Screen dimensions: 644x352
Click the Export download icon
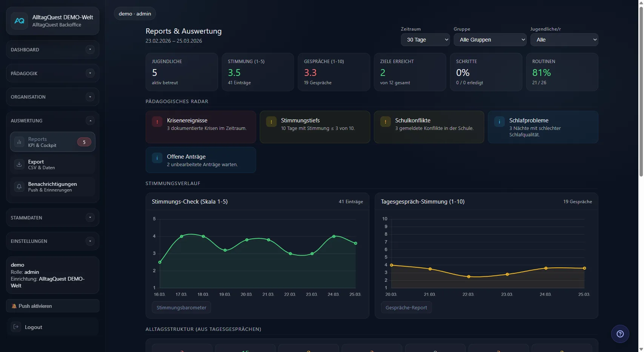19,164
